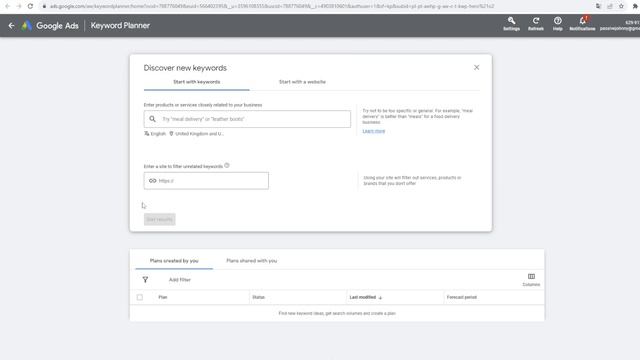The width and height of the screenshot is (640, 360).
Task: Click the browser address bar URL
Action: click(272, 6)
